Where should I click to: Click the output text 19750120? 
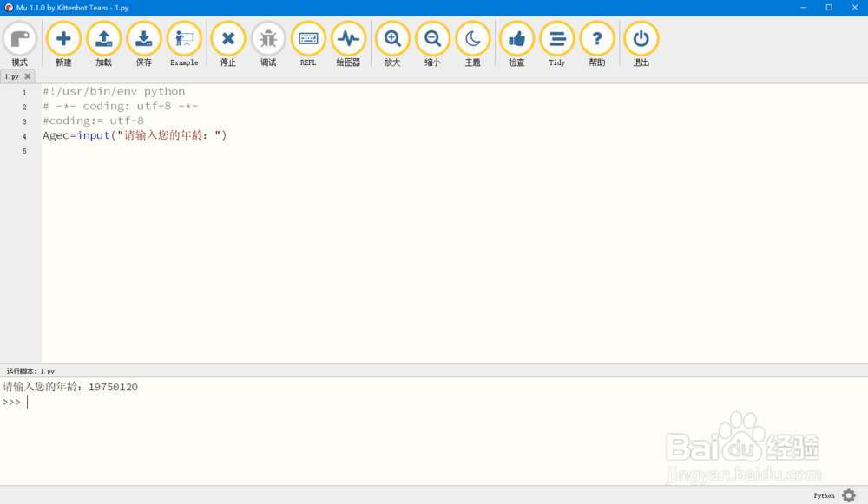click(x=113, y=387)
